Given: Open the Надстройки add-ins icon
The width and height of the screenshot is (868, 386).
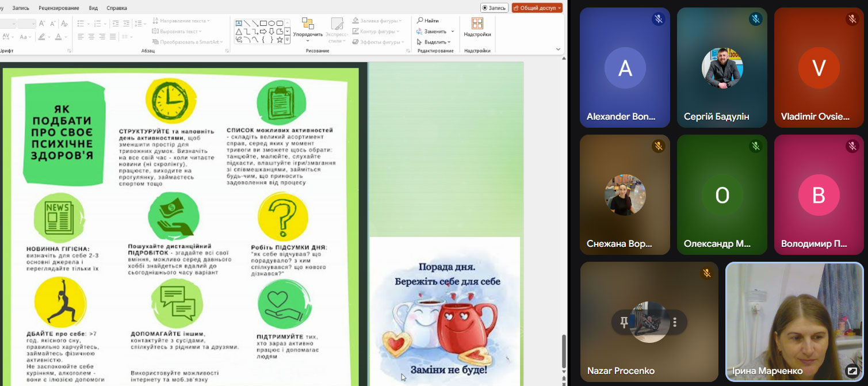Looking at the screenshot, I should 477,24.
